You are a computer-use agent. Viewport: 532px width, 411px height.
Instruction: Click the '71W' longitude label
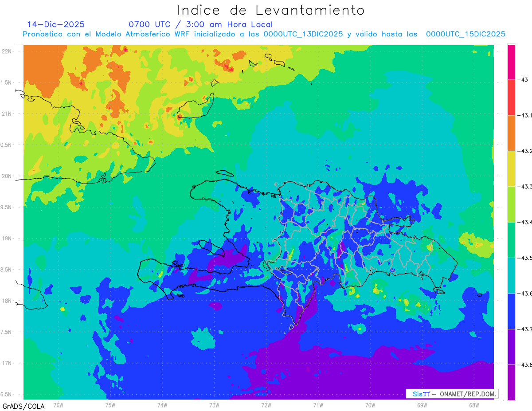tap(318, 405)
